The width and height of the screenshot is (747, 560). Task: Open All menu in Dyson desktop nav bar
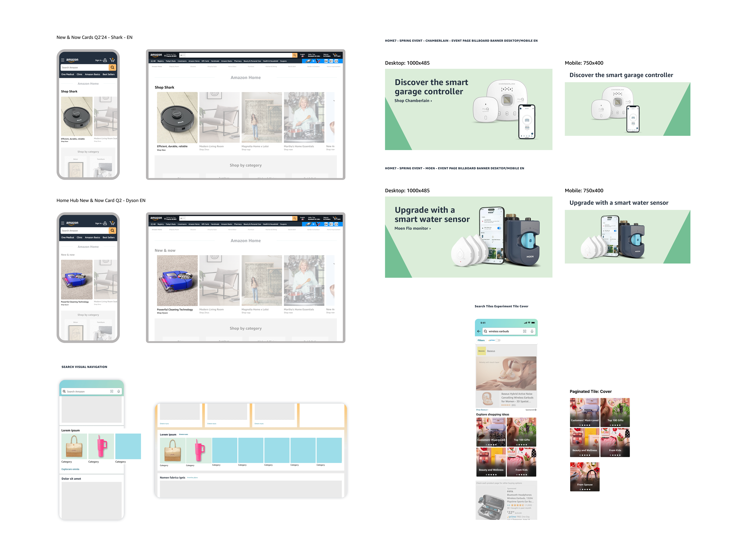pyautogui.click(x=153, y=224)
